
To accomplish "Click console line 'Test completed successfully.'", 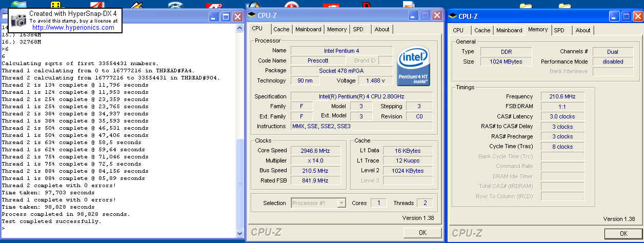I will click(51, 221).
